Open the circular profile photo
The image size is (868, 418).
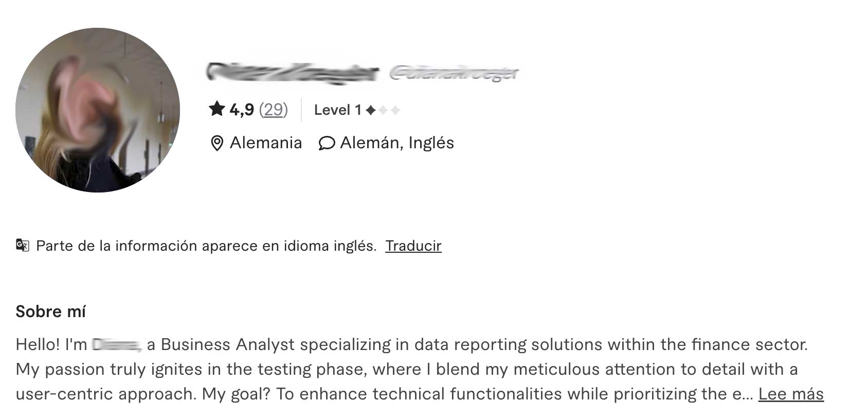pyautogui.click(x=98, y=110)
